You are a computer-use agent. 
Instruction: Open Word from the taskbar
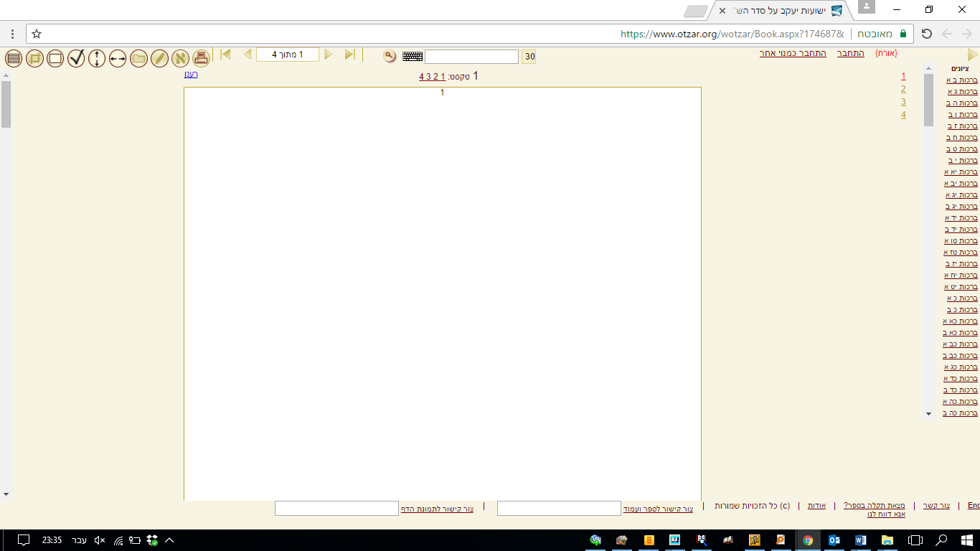(x=862, y=540)
